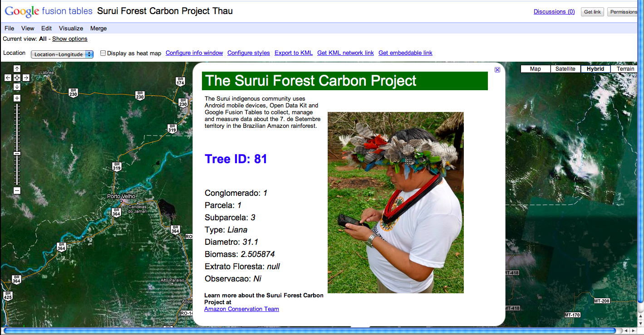Click the Lábrea town label
This screenshot has height=335, width=644.
(x=47, y=73)
